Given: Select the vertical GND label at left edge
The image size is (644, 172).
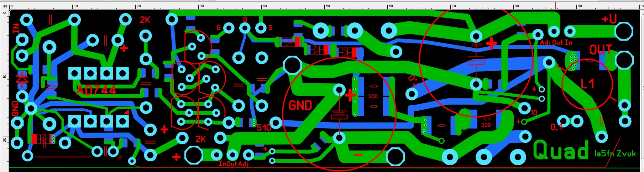Looking at the screenshot, I should (15, 109).
